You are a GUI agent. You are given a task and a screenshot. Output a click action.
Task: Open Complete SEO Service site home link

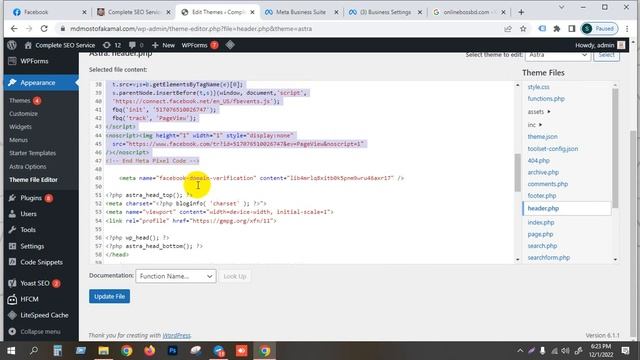[x=60, y=45]
